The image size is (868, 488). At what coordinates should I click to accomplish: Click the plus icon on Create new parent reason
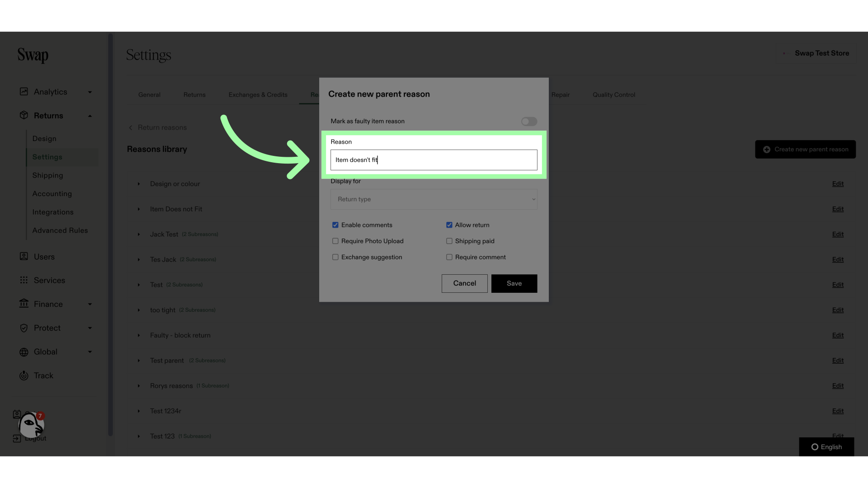pos(767,150)
